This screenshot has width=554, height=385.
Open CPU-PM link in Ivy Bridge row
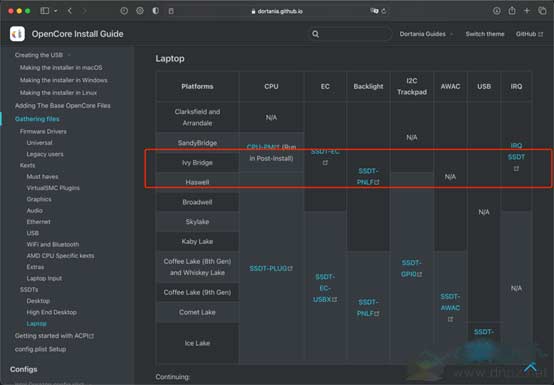tap(263, 147)
